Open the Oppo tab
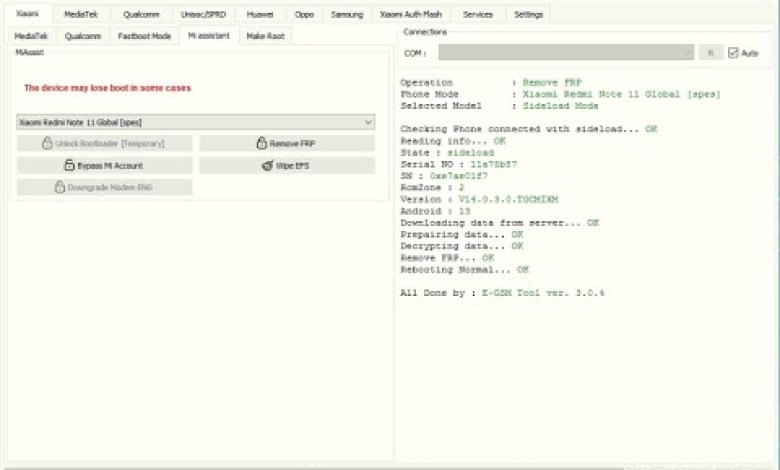Screen dimensions: 780x470 [x=304, y=14]
